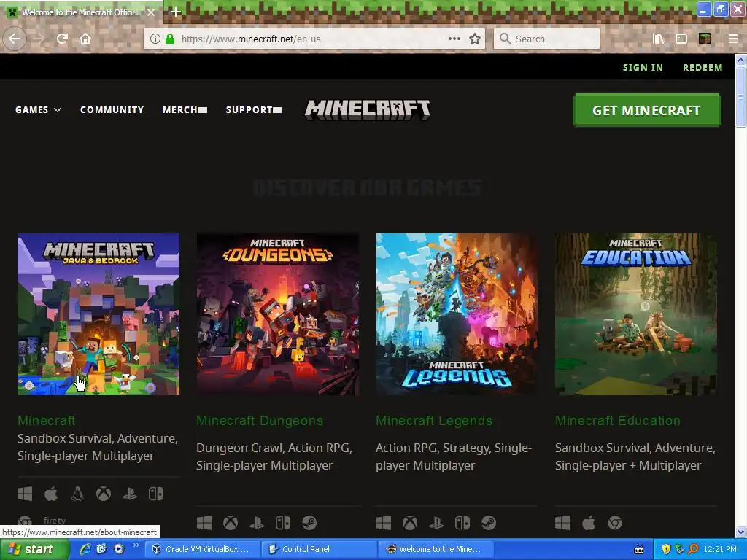Click Chrome icon under Minecraft Education

pos(614,523)
